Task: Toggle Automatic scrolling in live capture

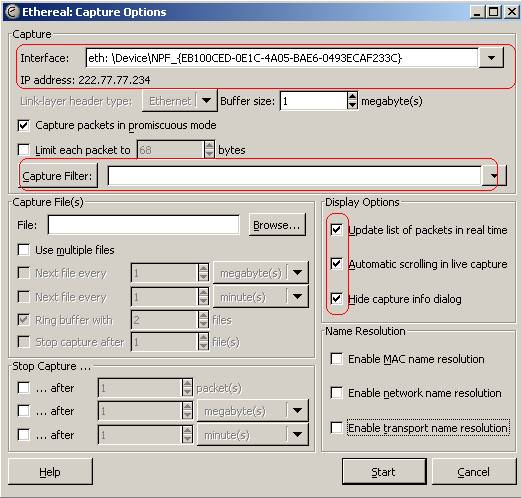Action: 336,264
